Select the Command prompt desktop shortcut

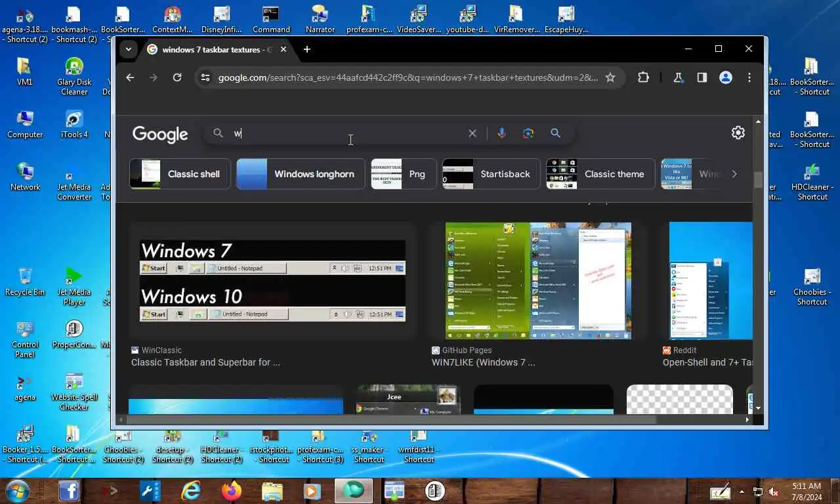coord(271,20)
